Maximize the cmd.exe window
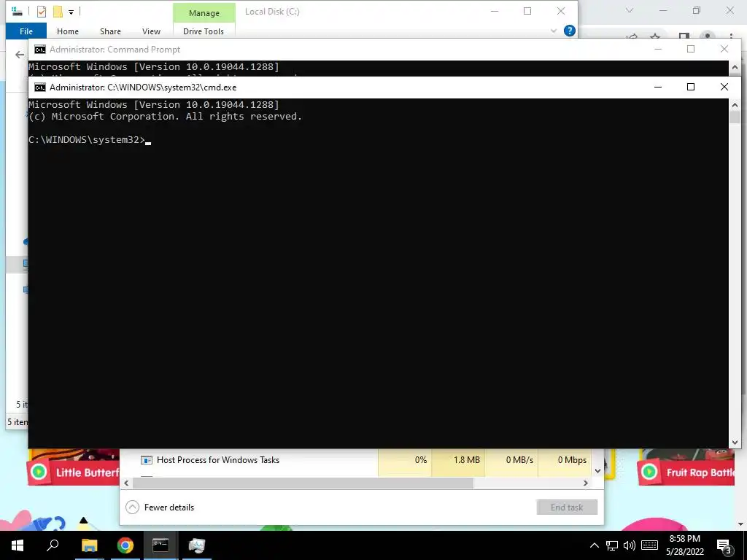This screenshot has height=560, width=747. [x=691, y=87]
